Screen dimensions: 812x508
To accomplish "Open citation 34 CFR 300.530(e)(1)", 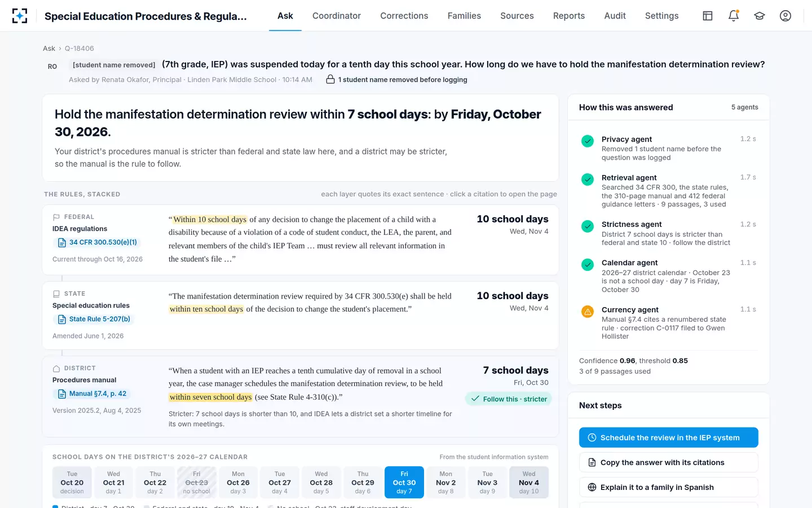I will (97, 242).
